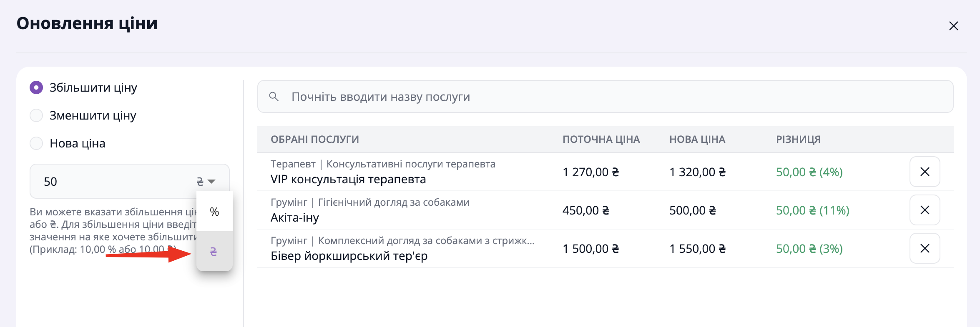Choose the % option in dropdown
Image resolution: width=980 pixels, height=327 pixels.
click(214, 212)
